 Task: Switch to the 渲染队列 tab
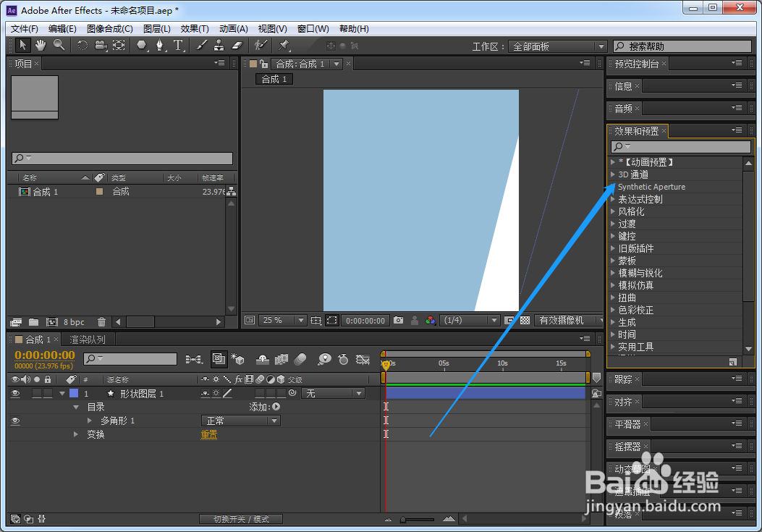click(x=88, y=339)
